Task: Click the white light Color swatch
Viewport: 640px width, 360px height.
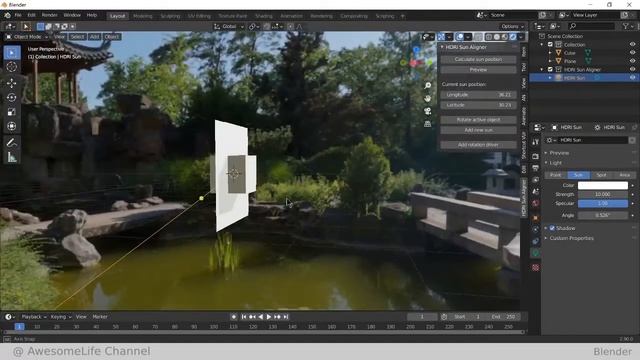Action: (x=603, y=185)
